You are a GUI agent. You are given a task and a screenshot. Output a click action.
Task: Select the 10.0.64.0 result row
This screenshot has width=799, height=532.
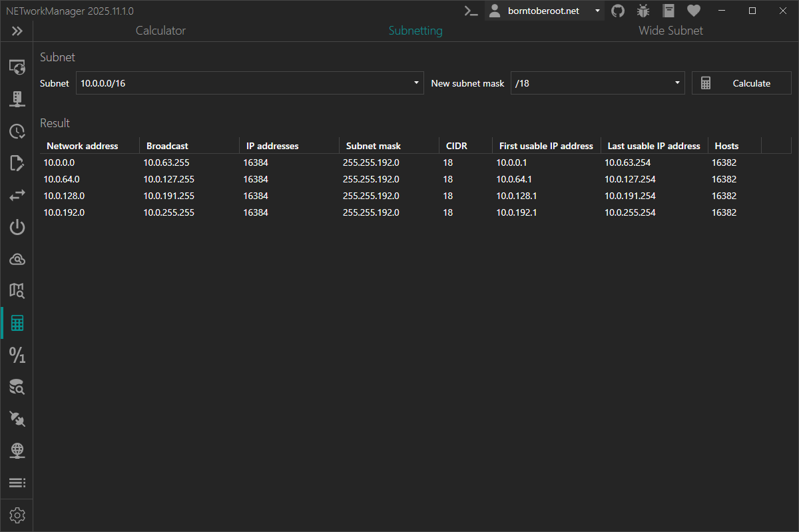coord(266,178)
